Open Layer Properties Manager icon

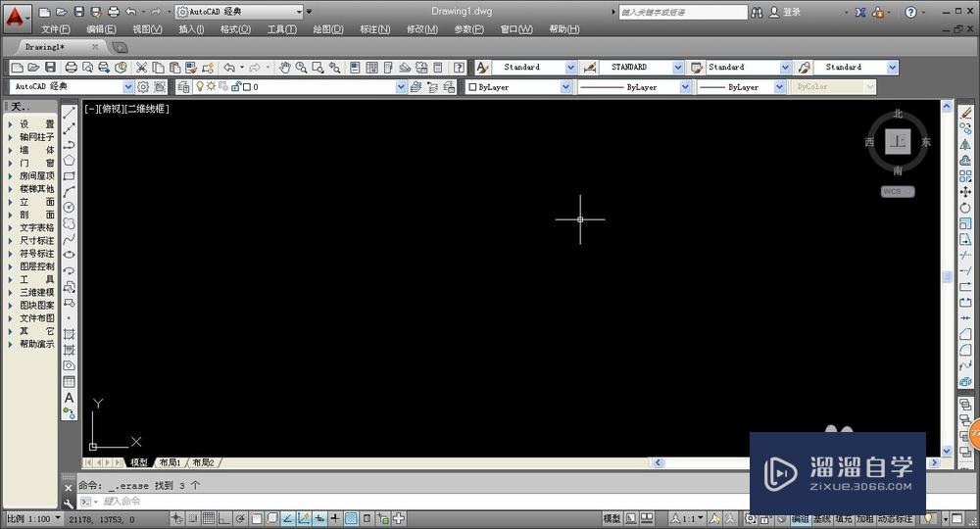coord(183,87)
